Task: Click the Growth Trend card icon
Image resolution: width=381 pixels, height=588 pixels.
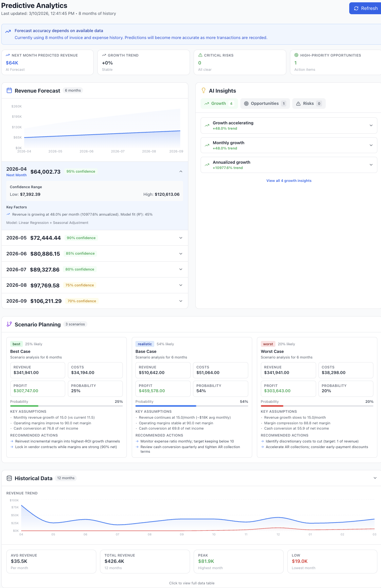Action: [x=104, y=55]
